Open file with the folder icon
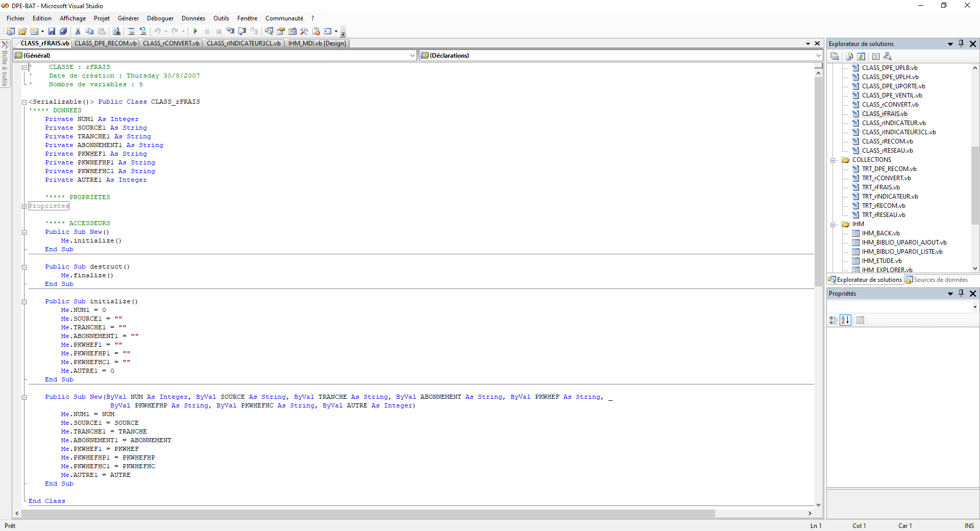 (22, 31)
